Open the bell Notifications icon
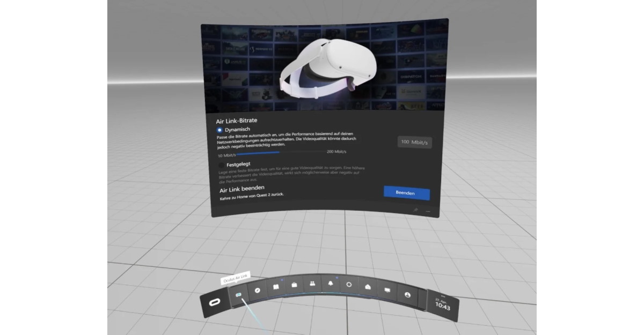The image size is (644, 335). point(330,284)
